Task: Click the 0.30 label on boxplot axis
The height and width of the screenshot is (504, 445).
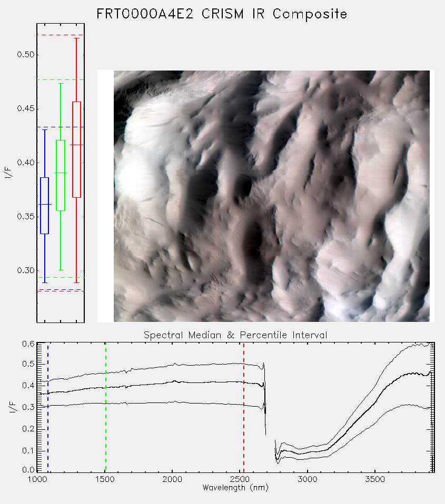Action: [x=26, y=270]
